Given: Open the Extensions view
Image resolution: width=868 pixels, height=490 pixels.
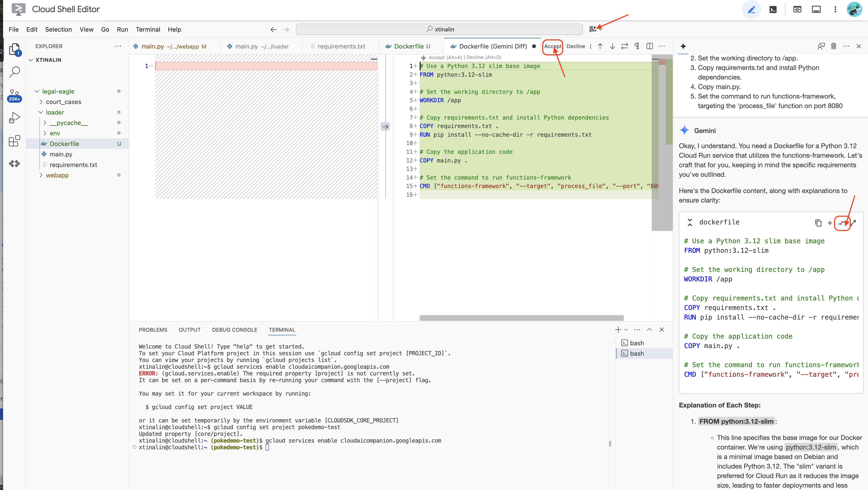Looking at the screenshot, I should (15, 141).
